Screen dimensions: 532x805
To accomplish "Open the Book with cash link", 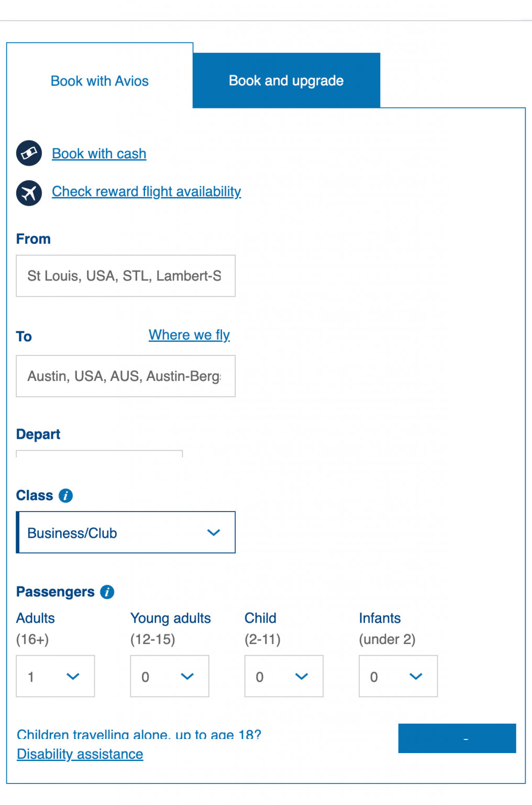I will tap(98, 154).
